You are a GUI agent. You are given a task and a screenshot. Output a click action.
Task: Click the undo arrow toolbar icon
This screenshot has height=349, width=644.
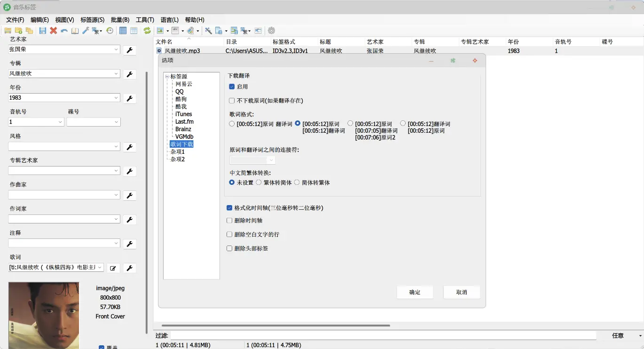tap(64, 31)
